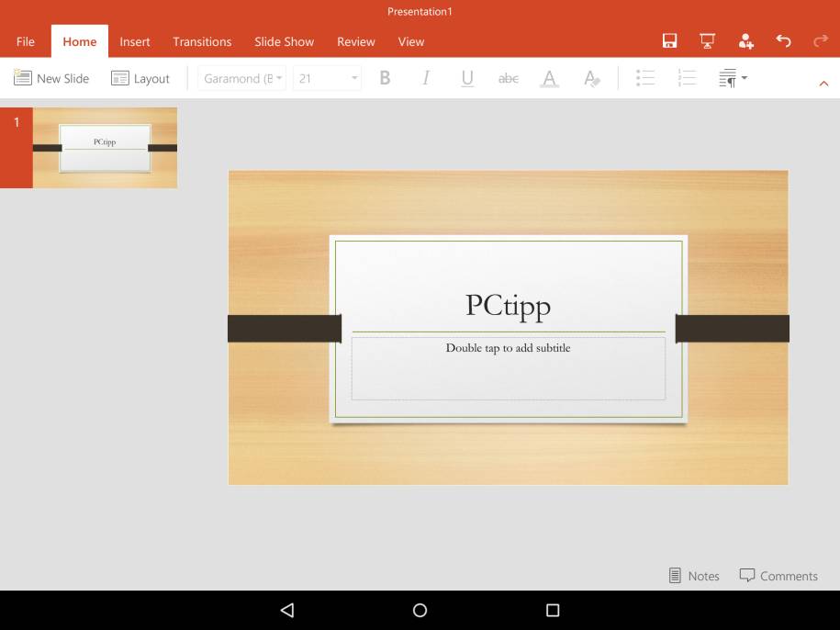Toggle Underline formatting
Screen dimensions: 840x630
tap(467, 79)
